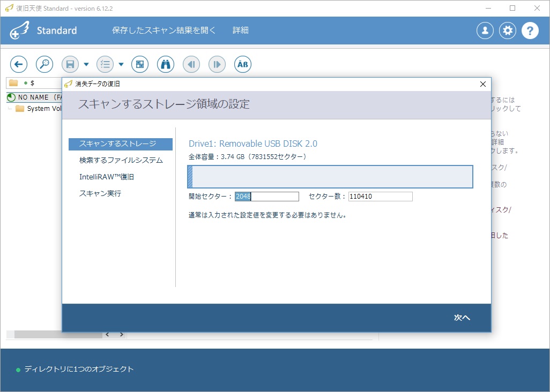Click the 開始セクター input field
The width and height of the screenshot is (550, 392).
[267, 197]
